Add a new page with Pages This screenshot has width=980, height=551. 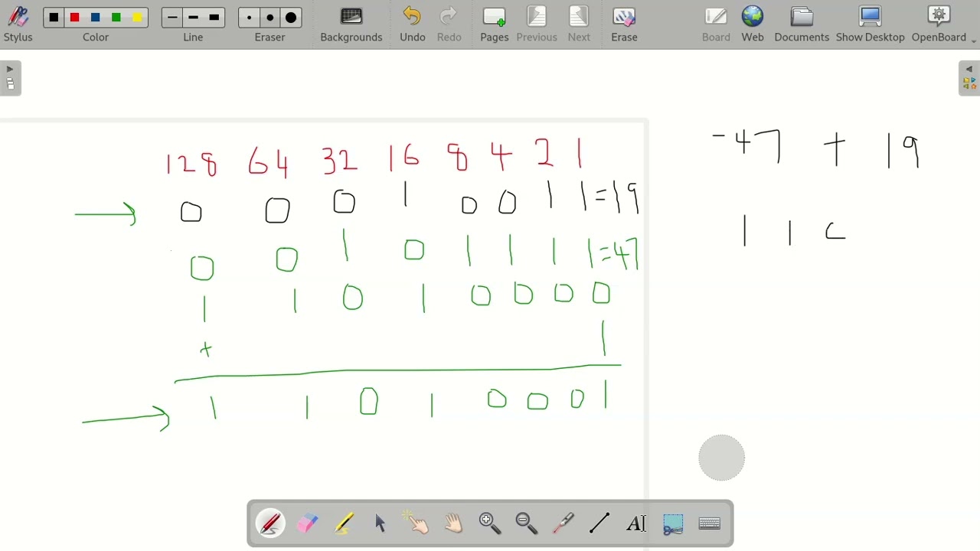495,24
